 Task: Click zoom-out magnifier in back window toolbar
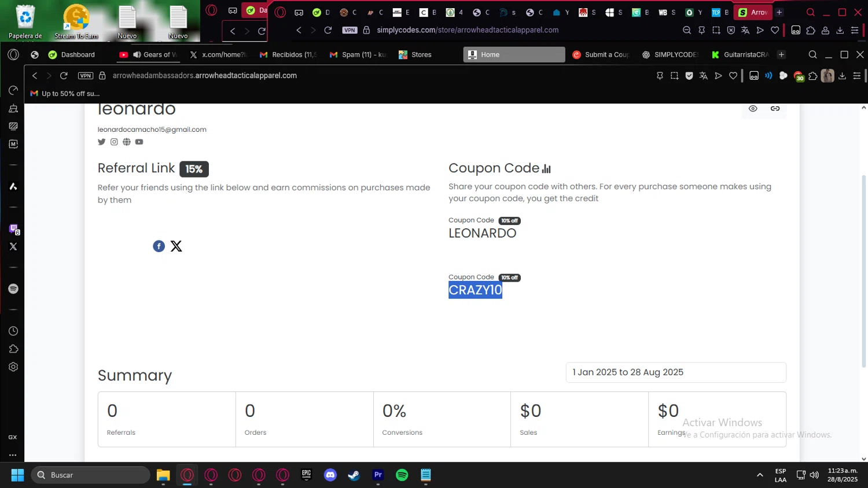(687, 30)
